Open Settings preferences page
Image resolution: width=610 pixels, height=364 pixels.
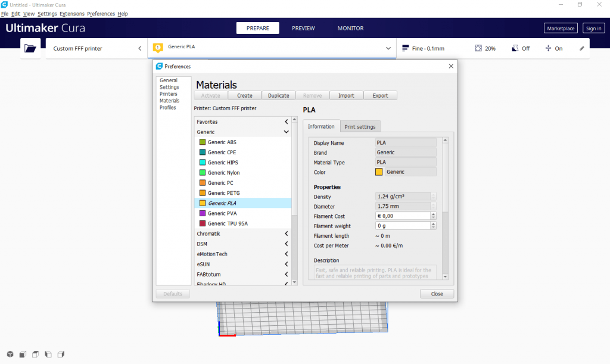coord(169,87)
